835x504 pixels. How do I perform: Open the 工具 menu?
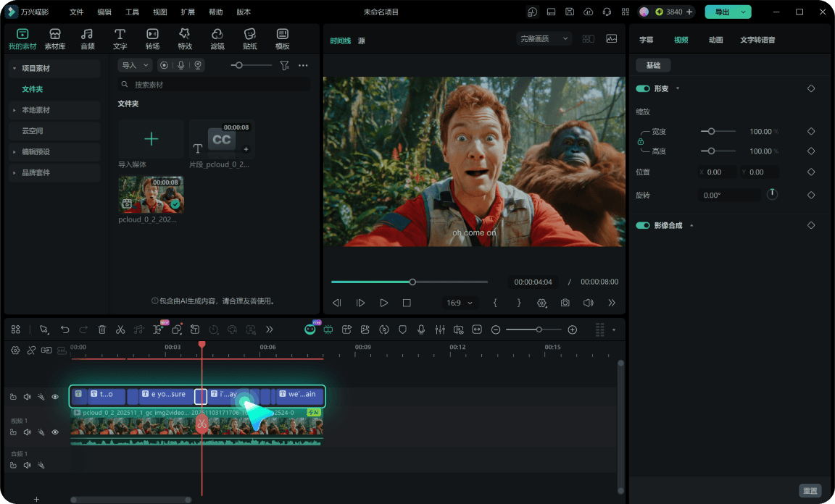pyautogui.click(x=132, y=12)
